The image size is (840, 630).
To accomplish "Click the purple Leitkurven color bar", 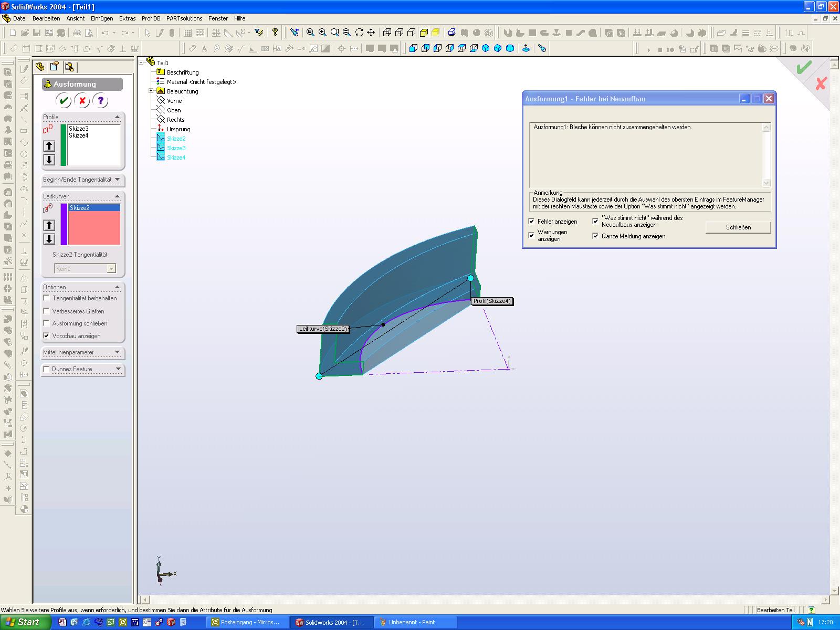I will pos(64,224).
